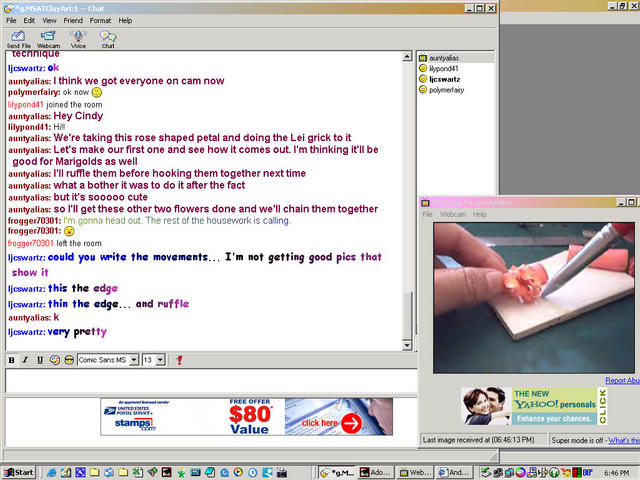Switch to the Web... taskbar button
The image size is (640, 480).
[415, 473]
